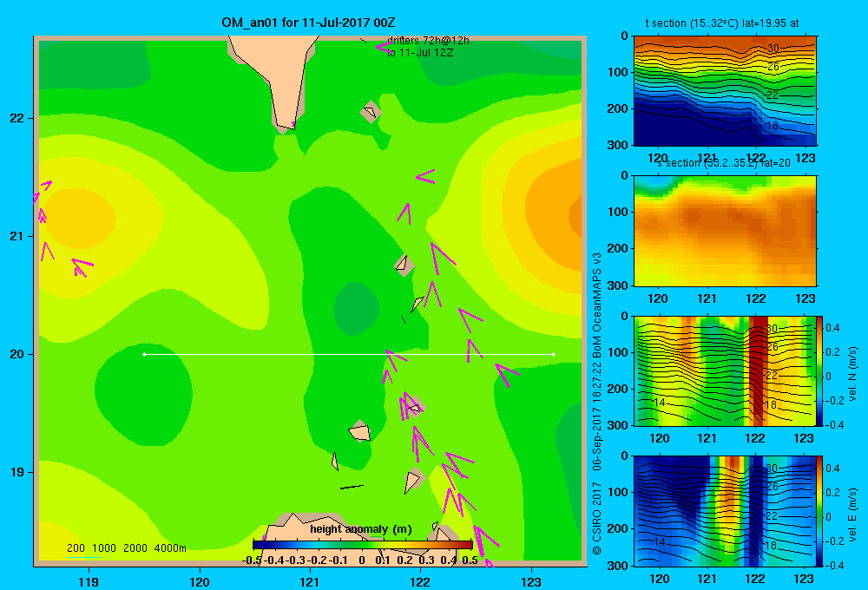Click longitude label 120 on main map axis
Screen dimensions: 868x590
click(200, 581)
